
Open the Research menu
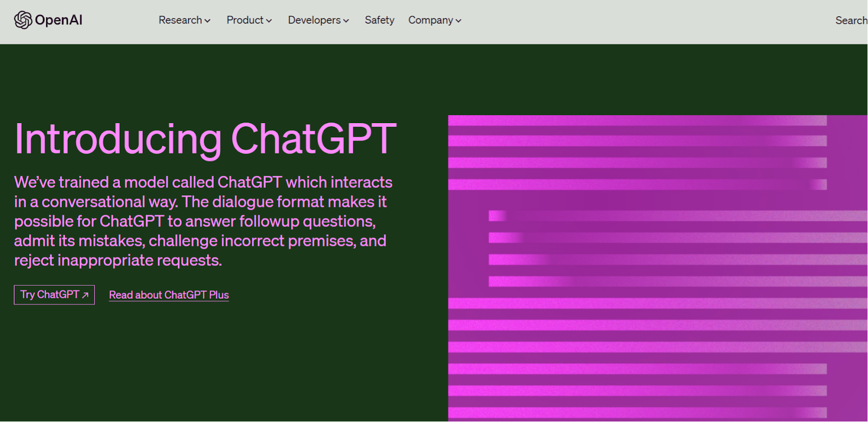click(x=184, y=20)
